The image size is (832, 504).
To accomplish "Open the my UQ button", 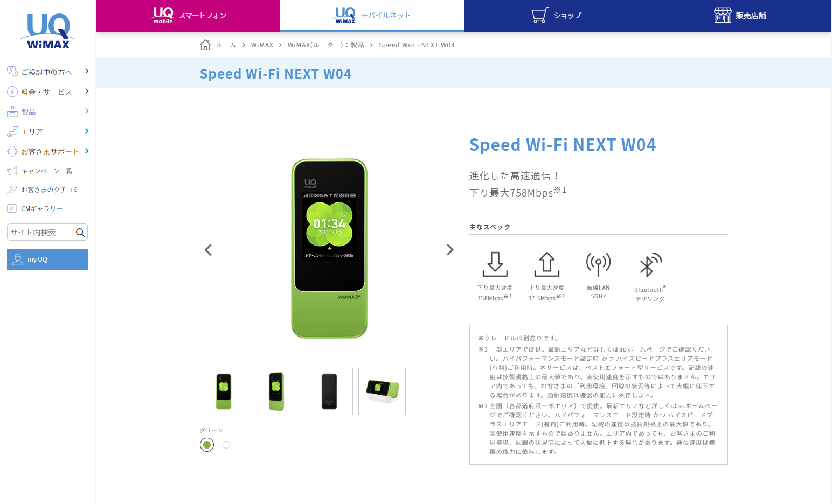I will [x=47, y=260].
